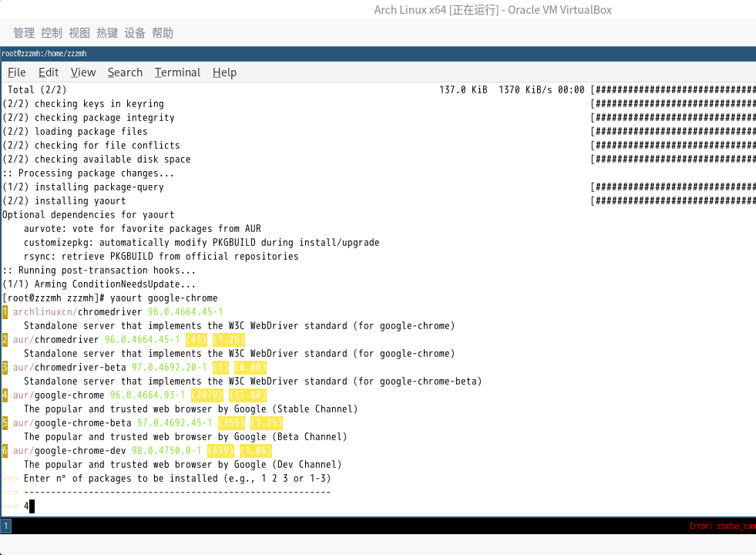Screen dimensions: 756x555
Task: Click 'checking for file conflicts' line
Action: [91, 146]
